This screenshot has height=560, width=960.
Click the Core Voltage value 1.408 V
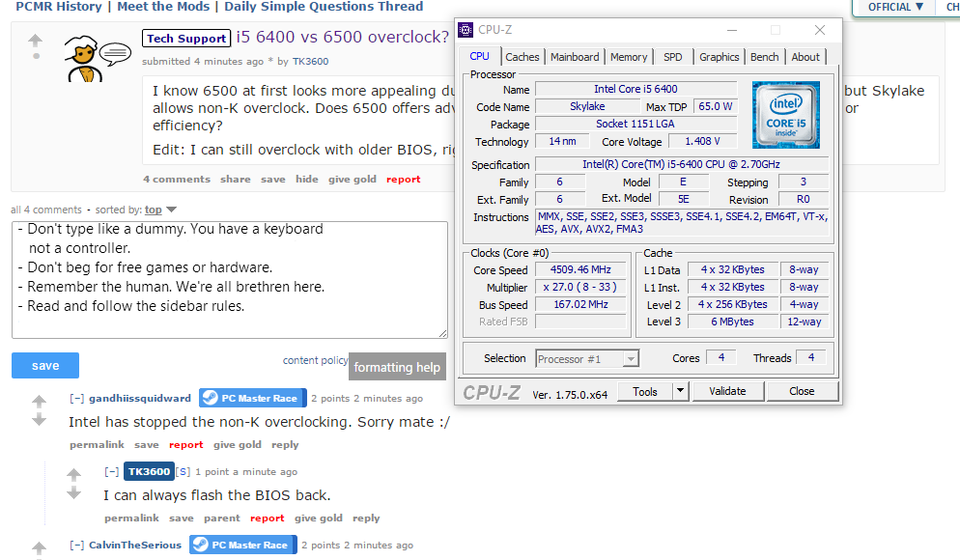[702, 141]
